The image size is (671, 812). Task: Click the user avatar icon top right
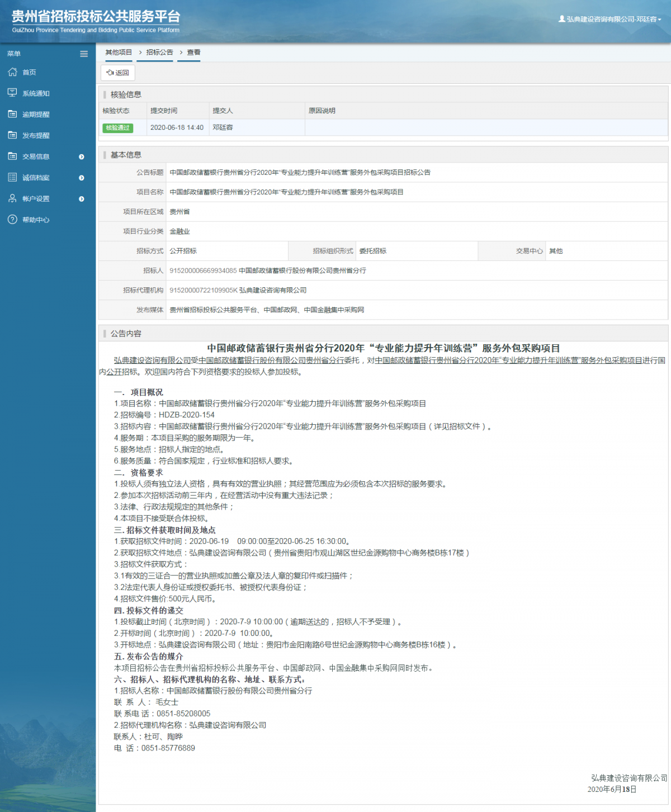point(561,17)
